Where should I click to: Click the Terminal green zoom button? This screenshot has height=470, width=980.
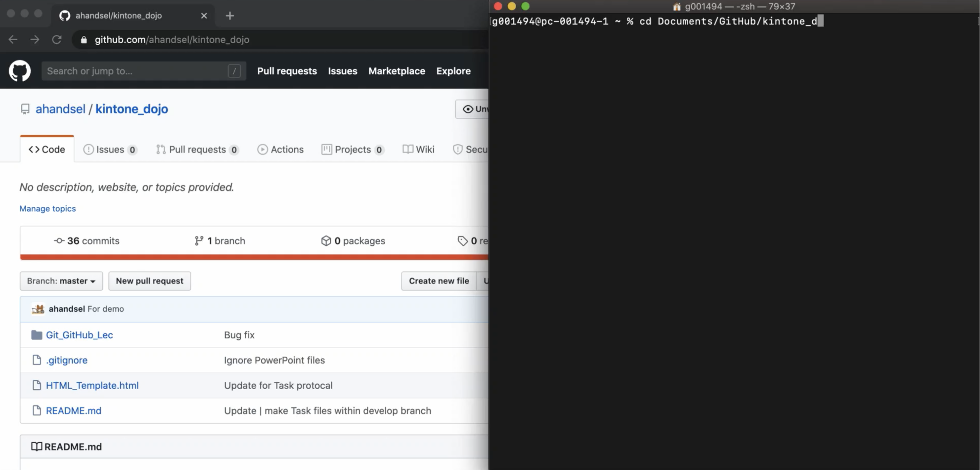[x=525, y=6]
